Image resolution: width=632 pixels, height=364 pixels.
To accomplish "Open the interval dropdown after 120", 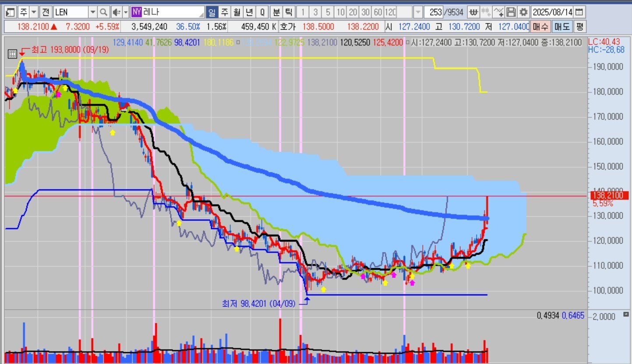I will point(418,12).
